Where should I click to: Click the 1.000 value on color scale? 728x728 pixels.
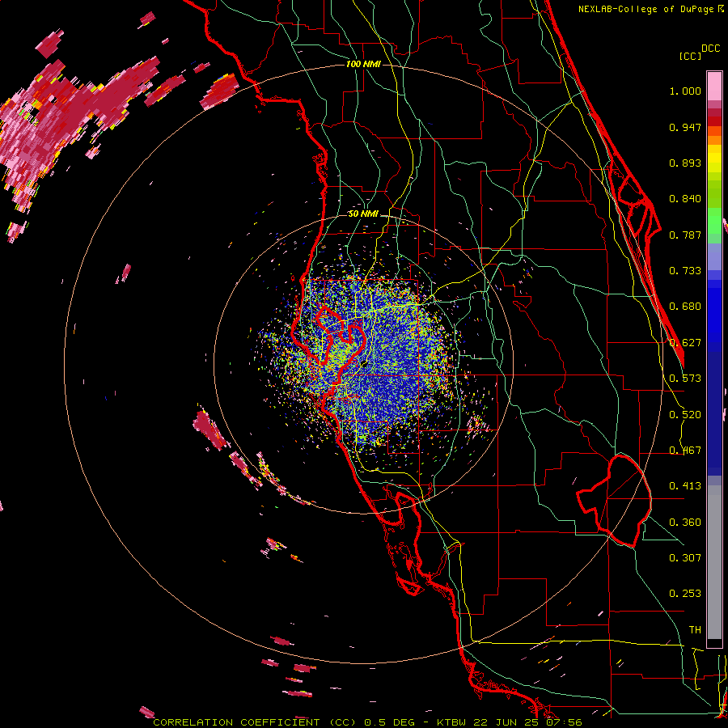[x=685, y=91]
